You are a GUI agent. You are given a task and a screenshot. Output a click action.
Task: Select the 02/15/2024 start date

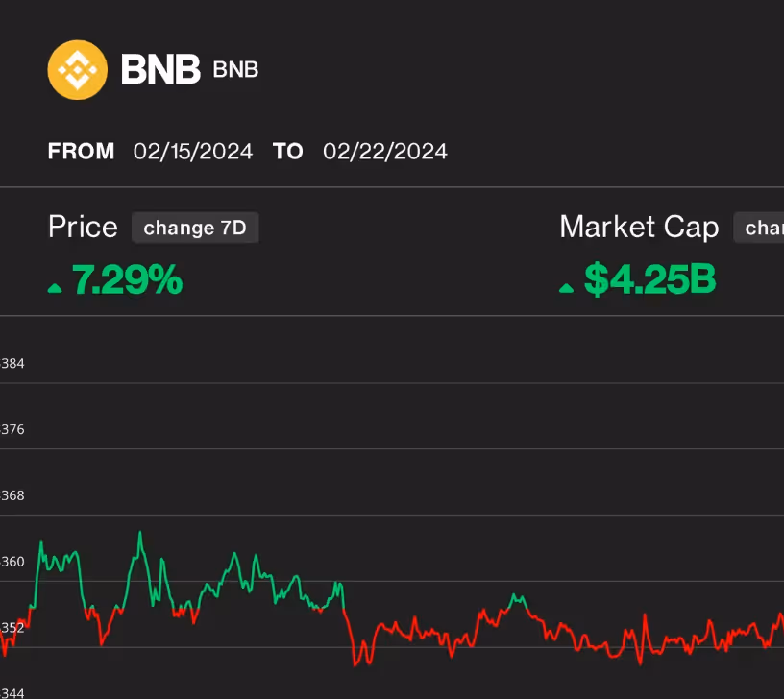193,152
